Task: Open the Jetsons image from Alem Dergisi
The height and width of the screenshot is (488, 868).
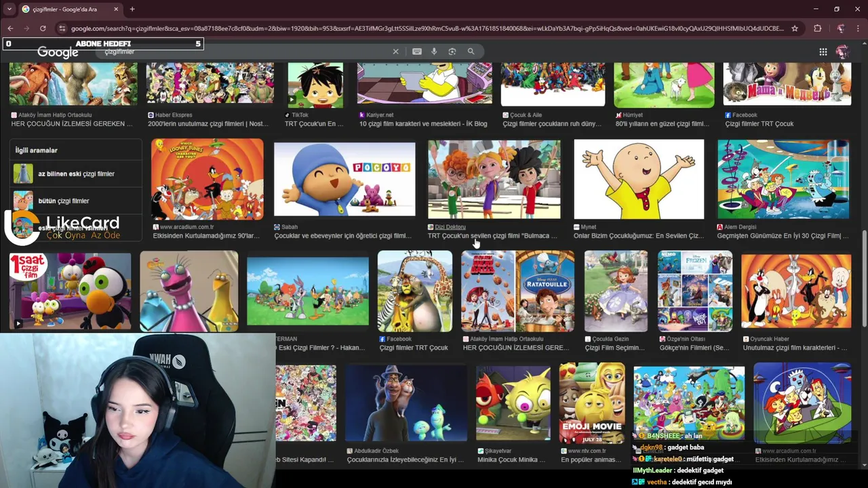Action: click(x=783, y=179)
